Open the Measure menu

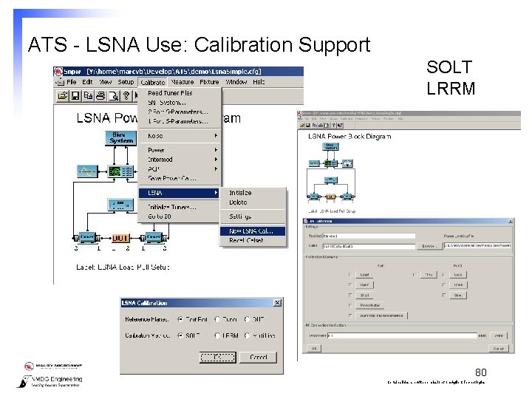point(183,82)
